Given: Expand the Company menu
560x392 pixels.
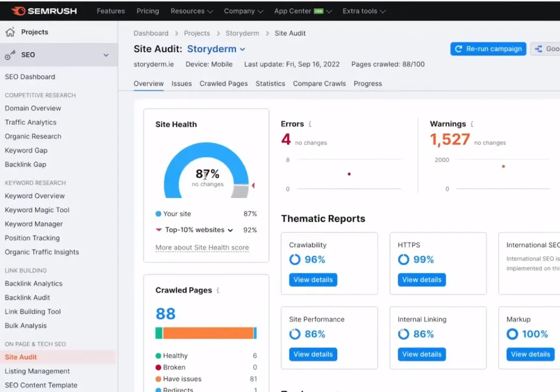Looking at the screenshot, I should 244,11.
